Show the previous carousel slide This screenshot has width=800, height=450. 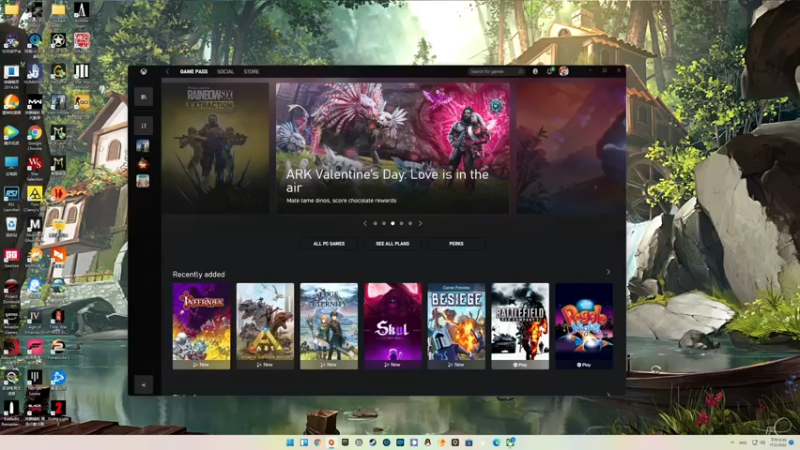coord(365,223)
